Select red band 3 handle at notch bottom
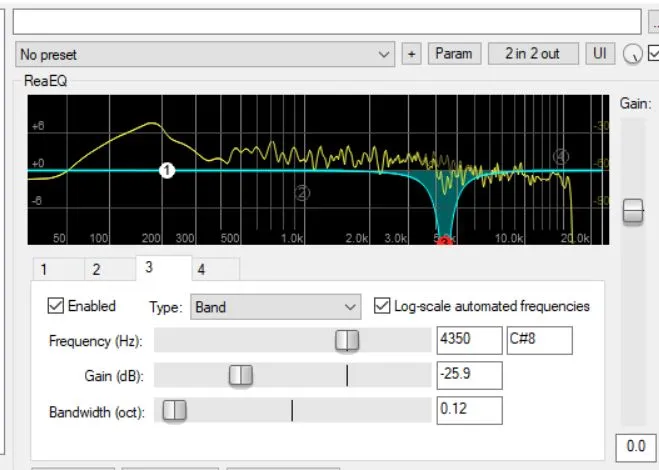 point(445,240)
